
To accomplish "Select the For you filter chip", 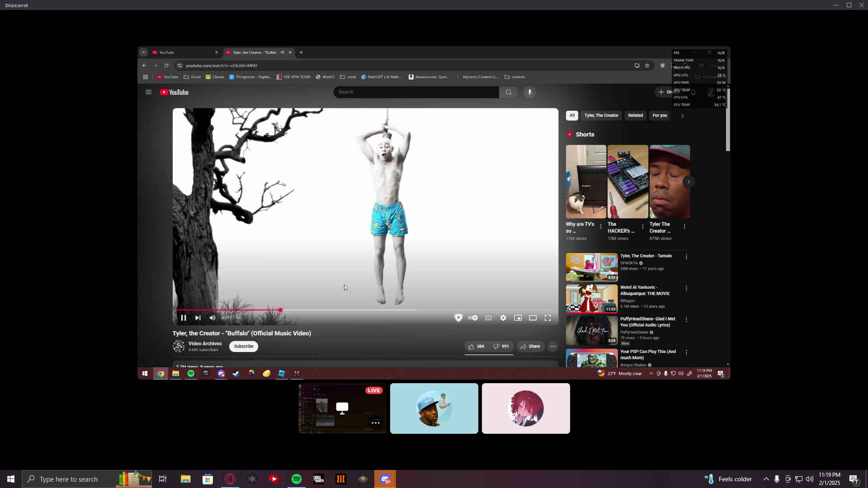I will 660,116.
